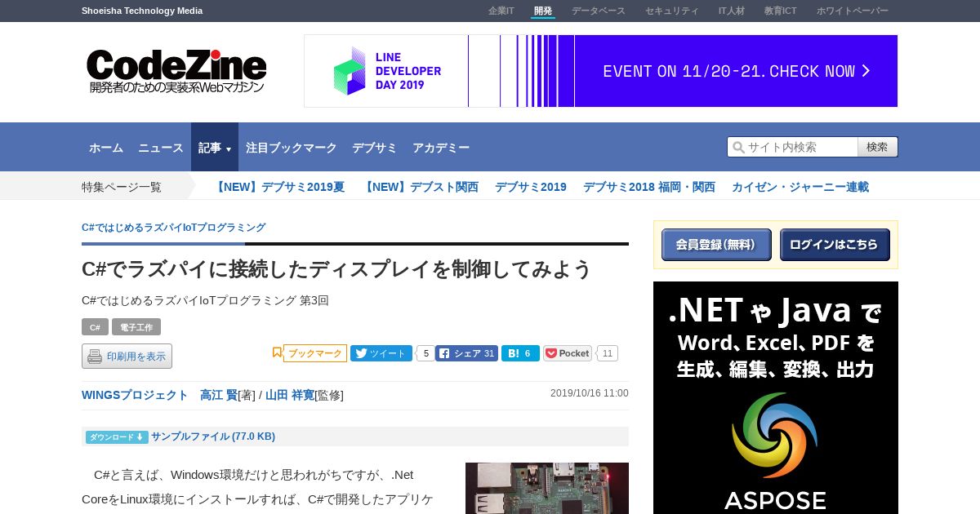Click the Facebook share button
The width and height of the screenshot is (980, 514).
coord(466,353)
